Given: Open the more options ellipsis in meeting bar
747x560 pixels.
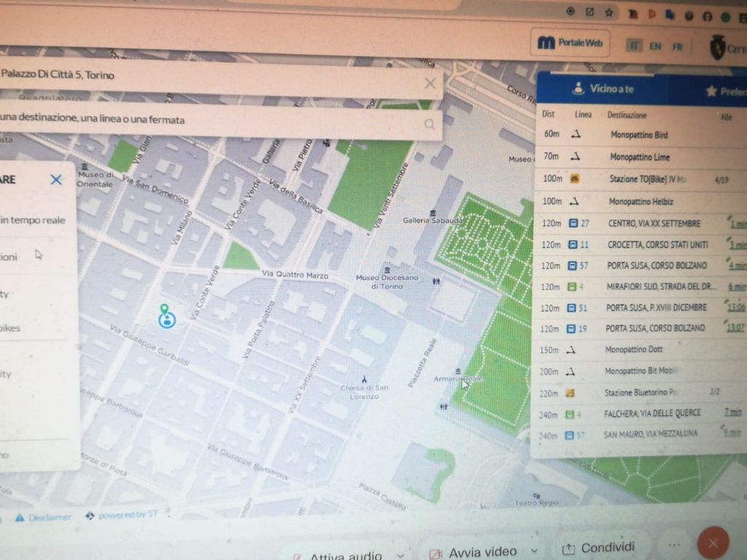Looking at the screenshot, I should tap(673, 545).
